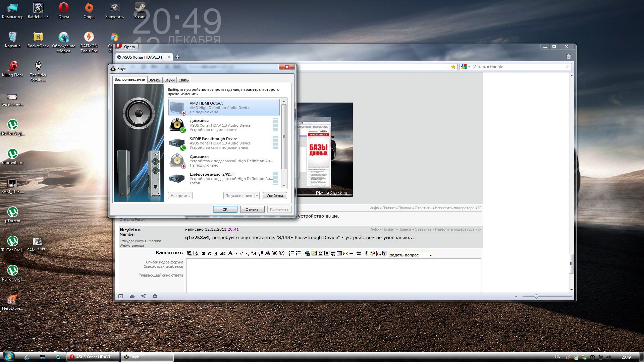
Task: Click the underline (Ч) formatting icon
Action: pos(216,253)
